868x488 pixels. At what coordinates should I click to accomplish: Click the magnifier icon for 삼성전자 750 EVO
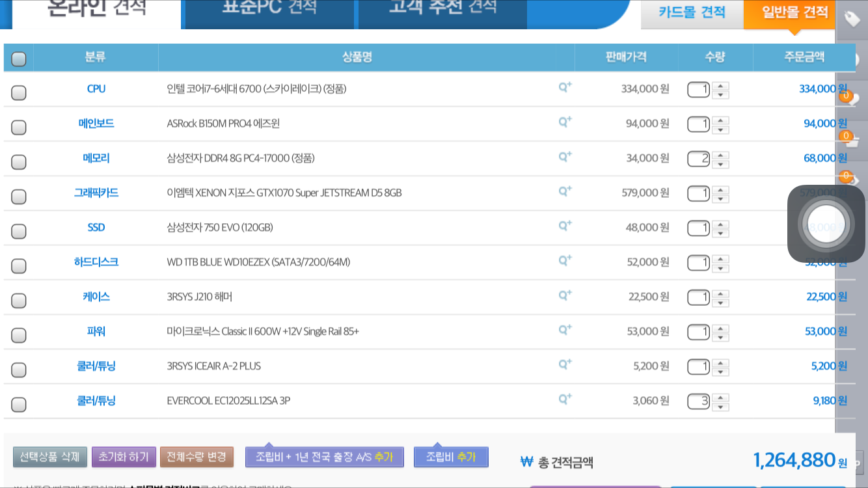[x=565, y=225]
